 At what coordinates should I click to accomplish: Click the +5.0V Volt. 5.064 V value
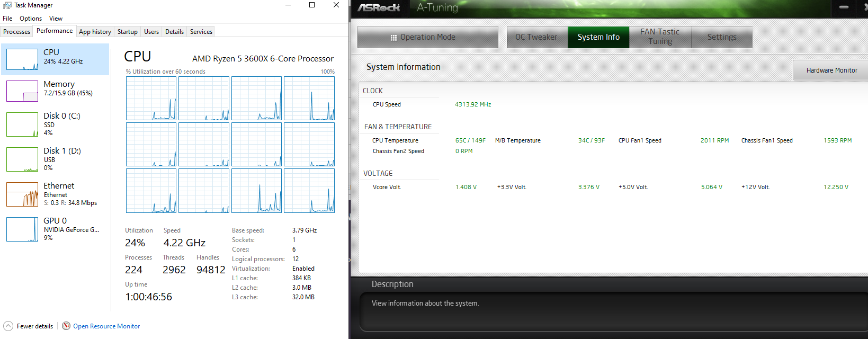(712, 187)
